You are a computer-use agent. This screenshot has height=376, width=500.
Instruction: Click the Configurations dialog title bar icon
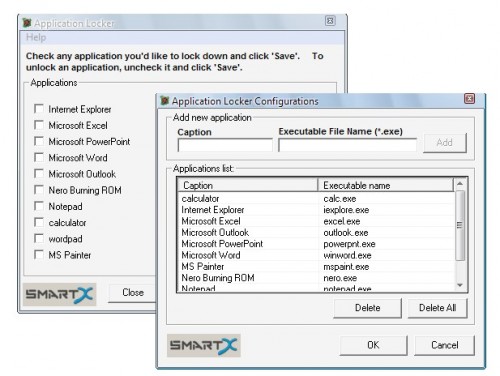pos(165,101)
